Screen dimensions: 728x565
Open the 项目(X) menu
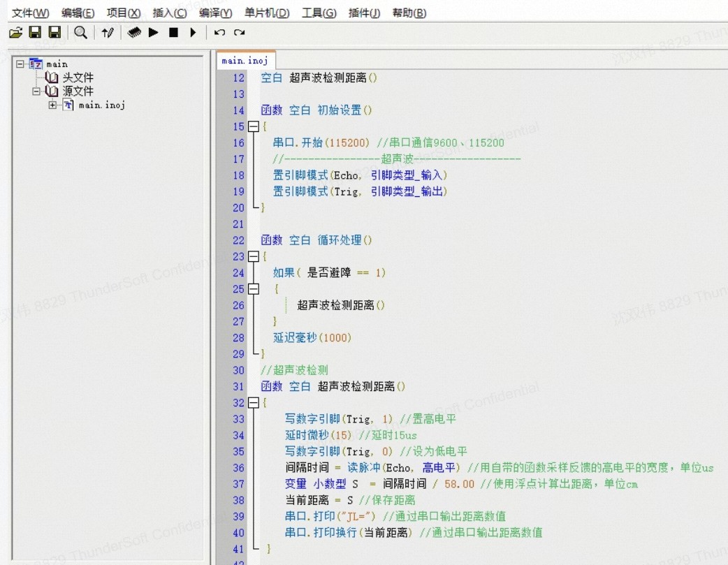tap(124, 13)
